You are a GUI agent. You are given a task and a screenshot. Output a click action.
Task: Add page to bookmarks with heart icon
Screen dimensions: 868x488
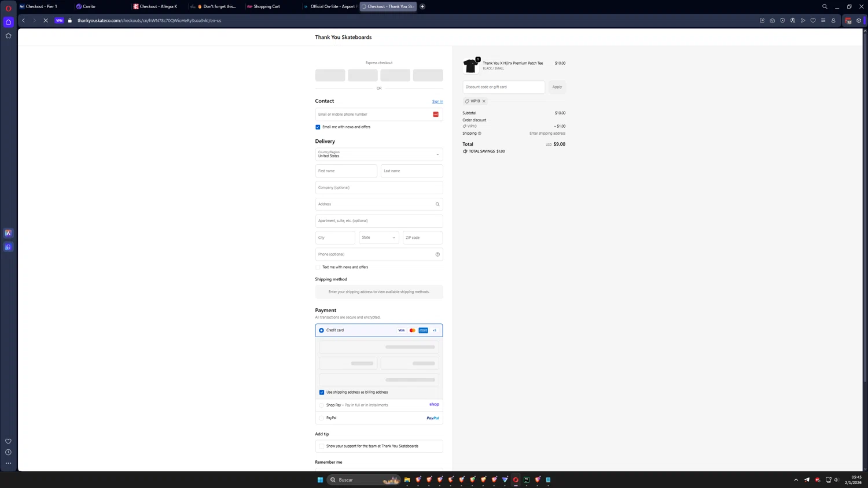click(813, 20)
